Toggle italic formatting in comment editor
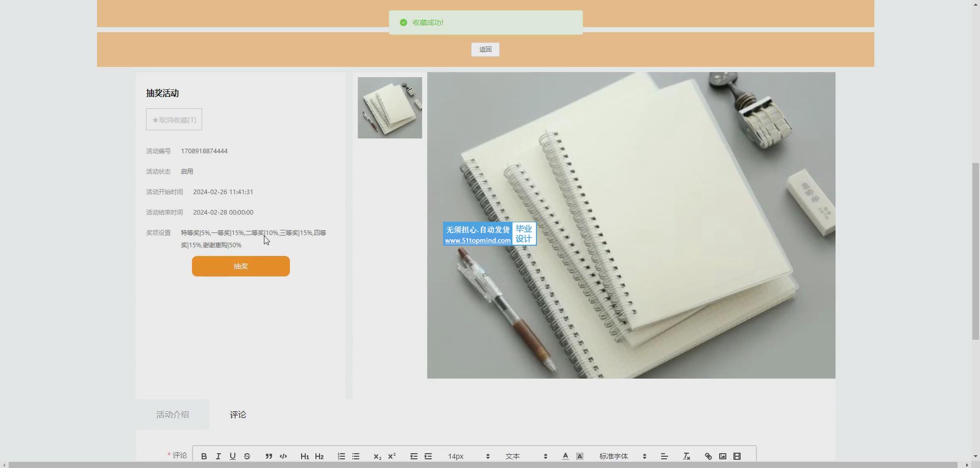Image resolution: width=980 pixels, height=468 pixels. [x=218, y=456]
